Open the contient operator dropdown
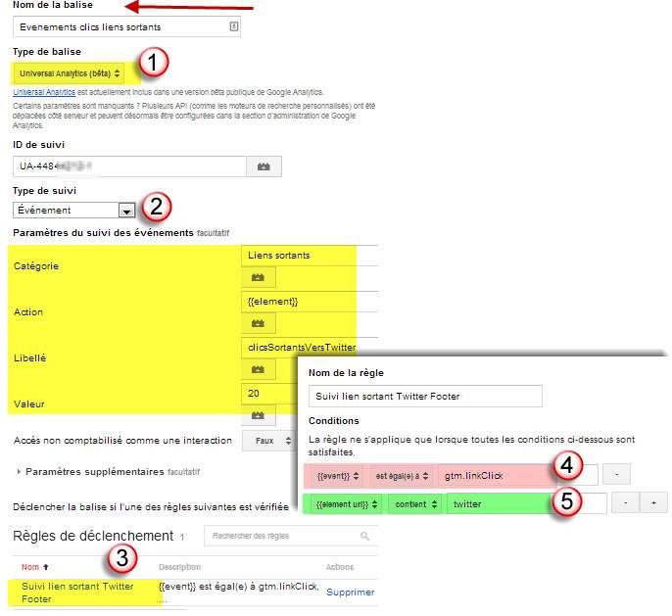 coord(415,504)
